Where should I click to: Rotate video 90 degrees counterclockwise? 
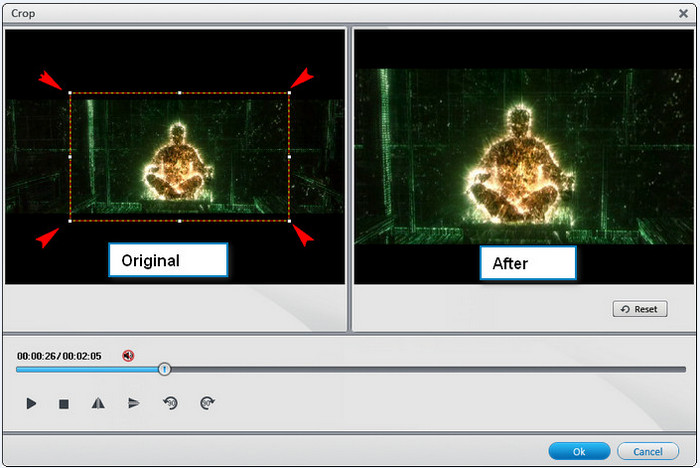pos(171,403)
